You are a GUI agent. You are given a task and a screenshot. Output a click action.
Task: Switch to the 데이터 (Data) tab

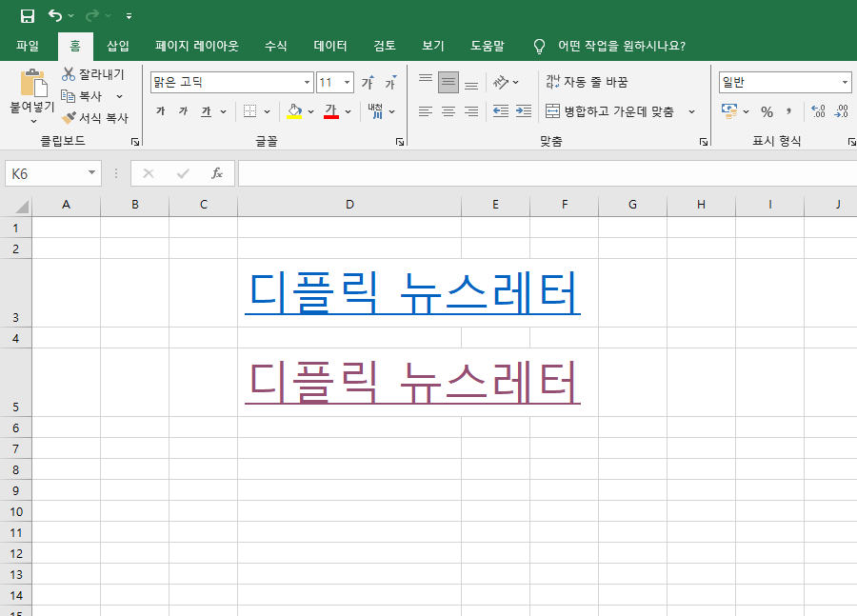[x=330, y=46]
